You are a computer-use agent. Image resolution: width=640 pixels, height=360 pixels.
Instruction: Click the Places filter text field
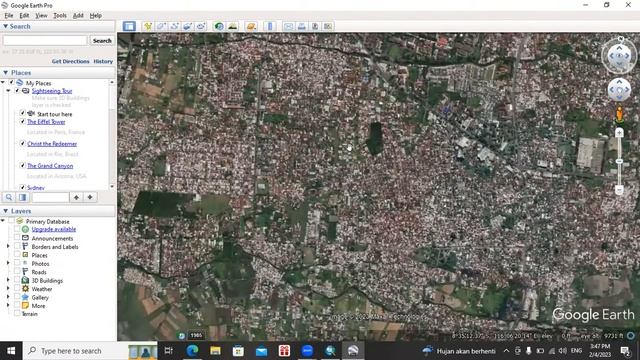pyautogui.click(x=51, y=197)
